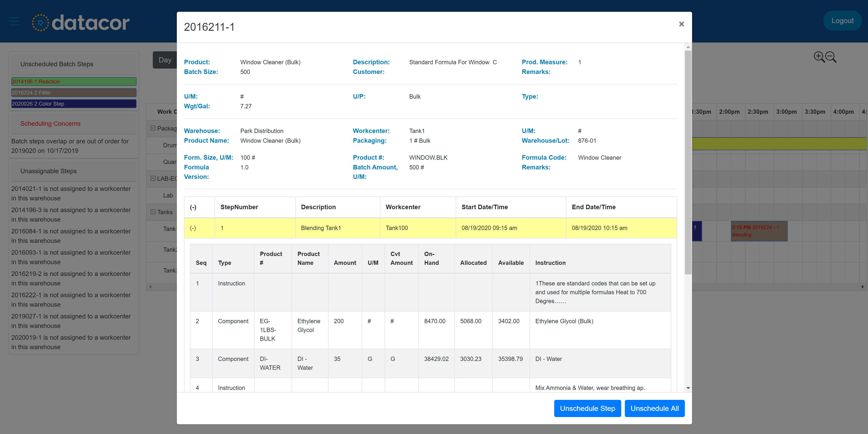This screenshot has width=868, height=434.
Task: Switch to Day view
Action: (x=165, y=60)
